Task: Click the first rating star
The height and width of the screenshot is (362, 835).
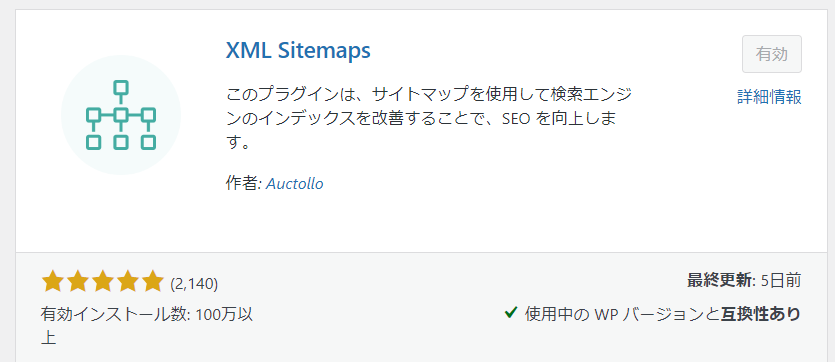Action: click(53, 282)
